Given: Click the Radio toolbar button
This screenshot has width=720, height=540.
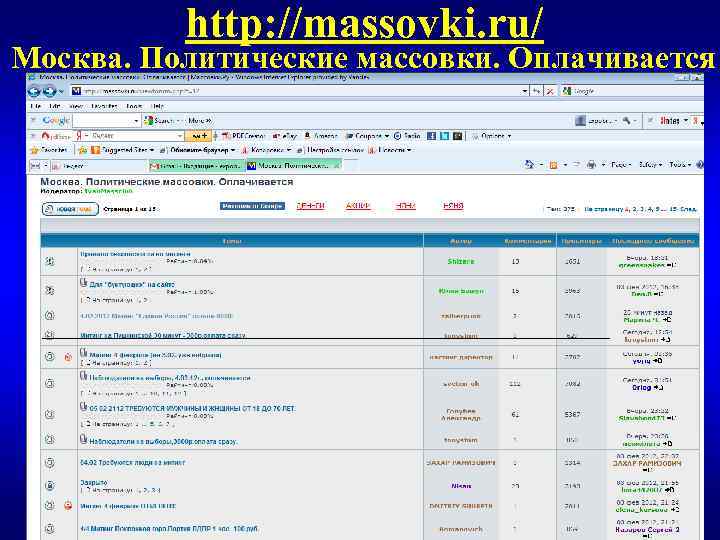Looking at the screenshot, I should coord(407,136).
